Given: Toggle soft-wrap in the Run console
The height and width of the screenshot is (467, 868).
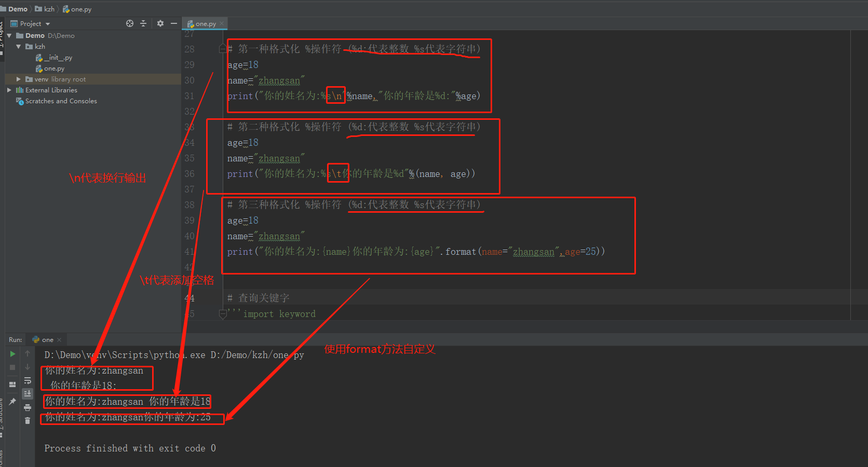Looking at the screenshot, I should coord(28,380).
